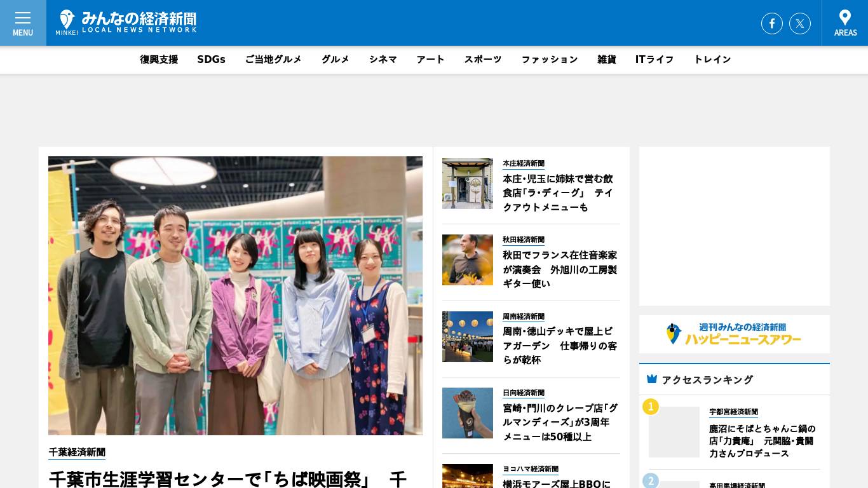Read the 宮崎・門川のクレープ店 article
This screenshot has width=868, height=488.
[560, 422]
